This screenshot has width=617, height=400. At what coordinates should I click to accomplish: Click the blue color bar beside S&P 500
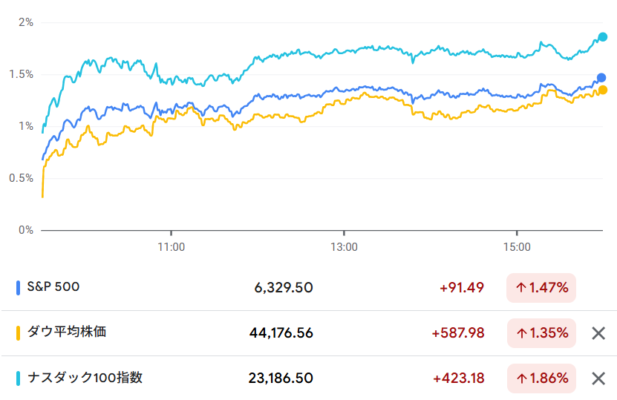pos(18,288)
